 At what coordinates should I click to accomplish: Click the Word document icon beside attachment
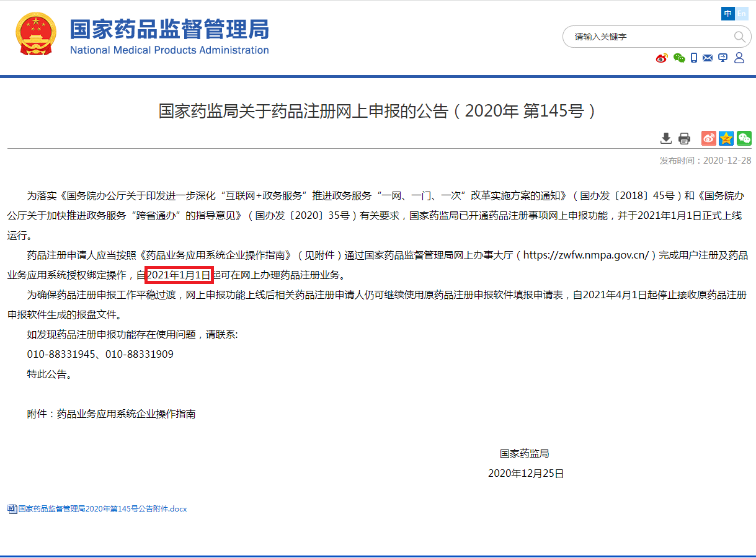12,509
